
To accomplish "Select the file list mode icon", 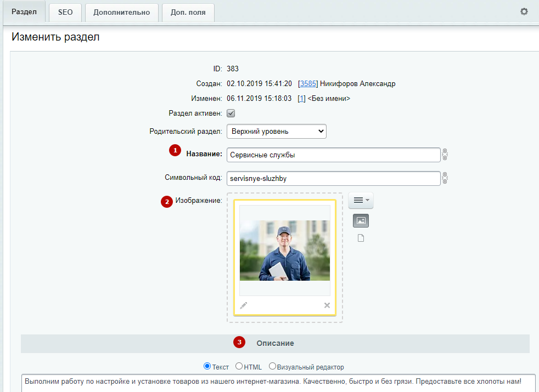I will coord(361,238).
